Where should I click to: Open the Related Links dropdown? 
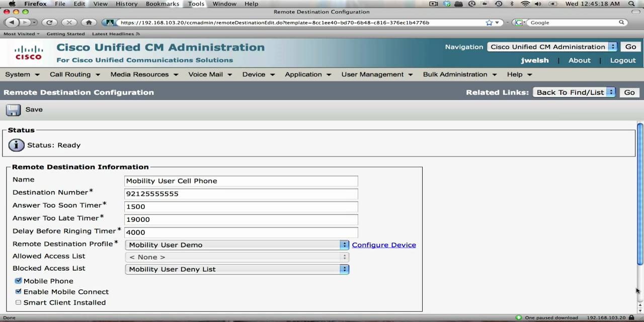[574, 92]
